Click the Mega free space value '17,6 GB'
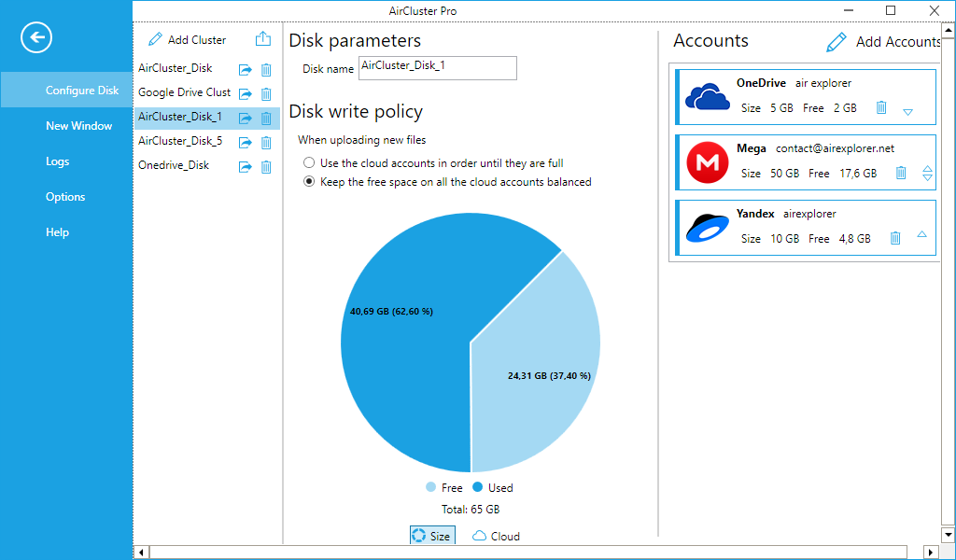This screenshot has height=560, width=956. tap(858, 173)
